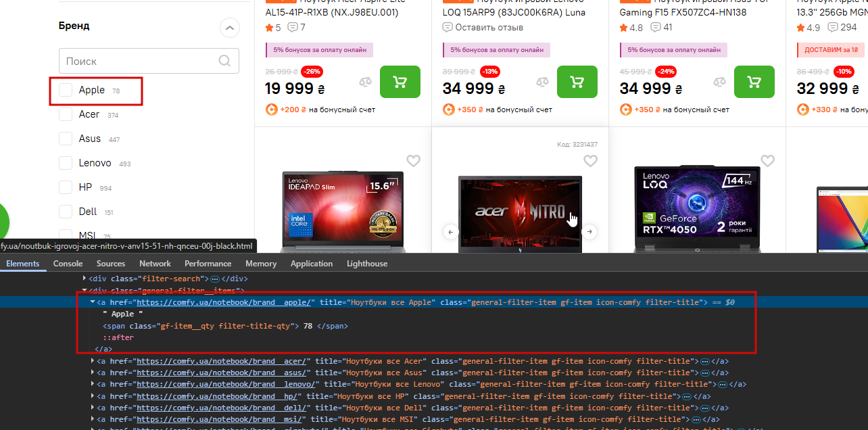The image size is (868, 430).
Task: Click compare scales icon for Lenovo LOQ 15ARP9
Action: [542, 82]
